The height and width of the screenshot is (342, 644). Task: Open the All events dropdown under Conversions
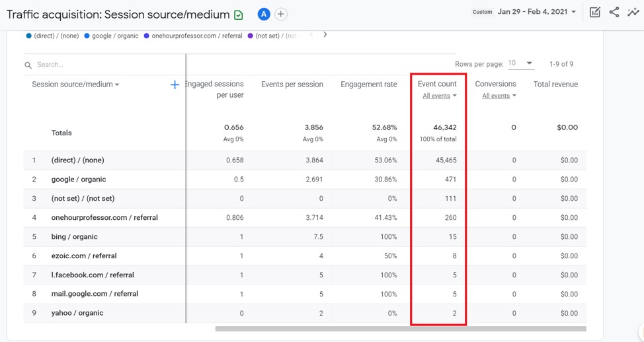(499, 96)
